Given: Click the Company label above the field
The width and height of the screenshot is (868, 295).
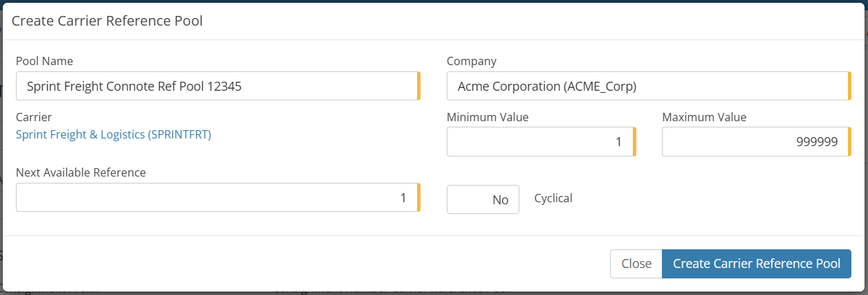Looking at the screenshot, I should [x=472, y=61].
